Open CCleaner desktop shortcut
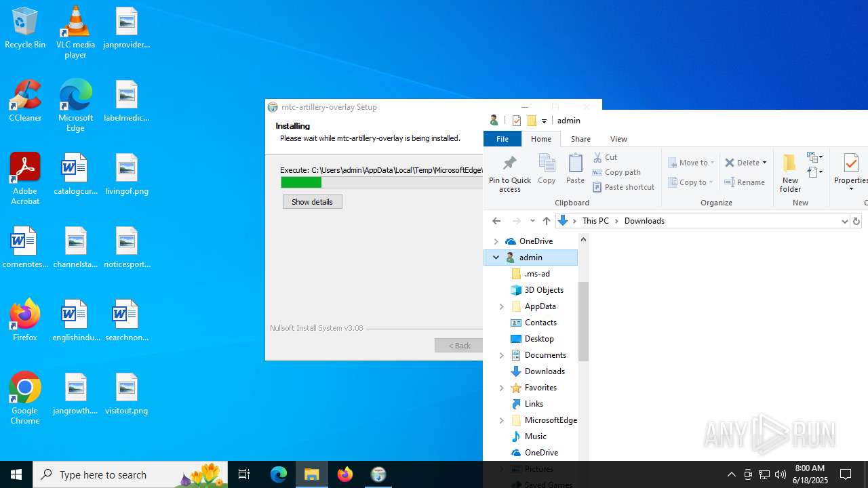The image size is (868, 488). tap(25, 102)
